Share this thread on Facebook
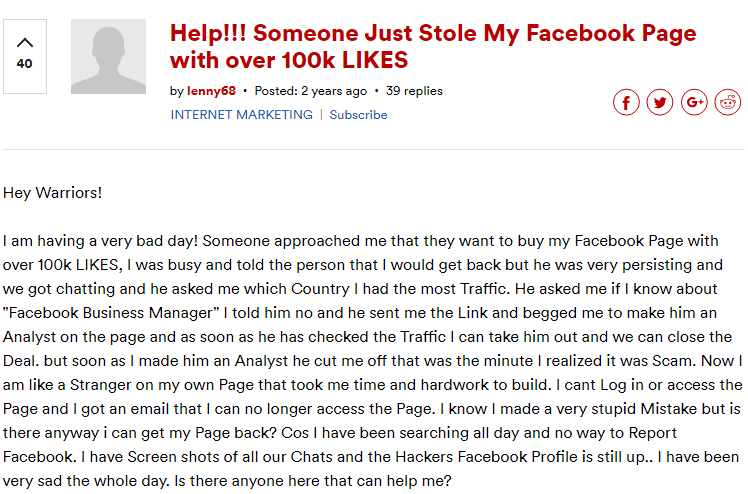This screenshot has width=748, height=494. (x=626, y=103)
